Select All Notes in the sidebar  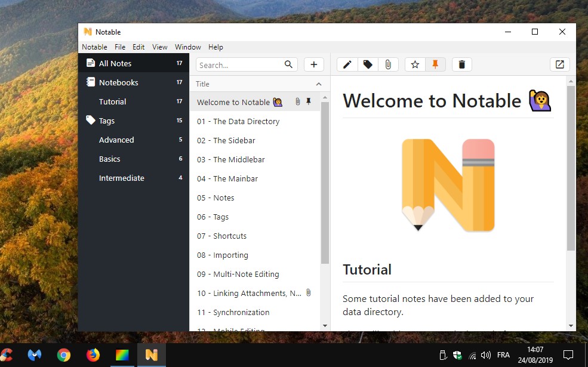click(134, 63)
